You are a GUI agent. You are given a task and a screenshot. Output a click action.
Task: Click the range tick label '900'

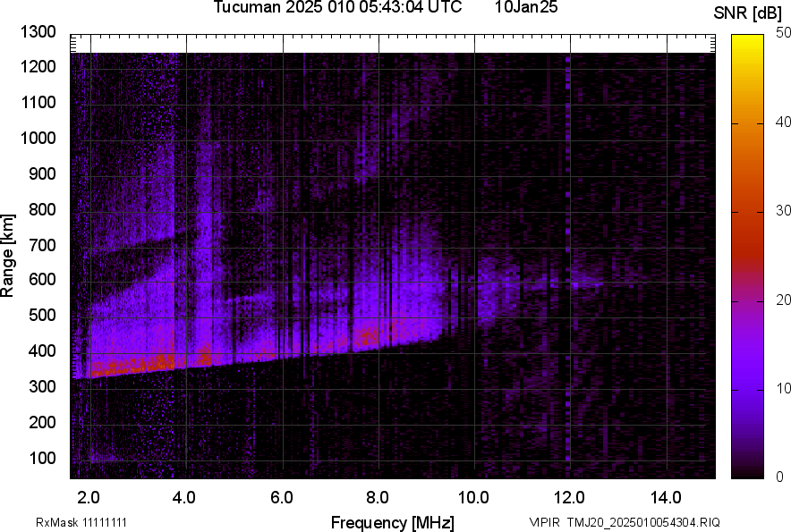coord(42,174)
